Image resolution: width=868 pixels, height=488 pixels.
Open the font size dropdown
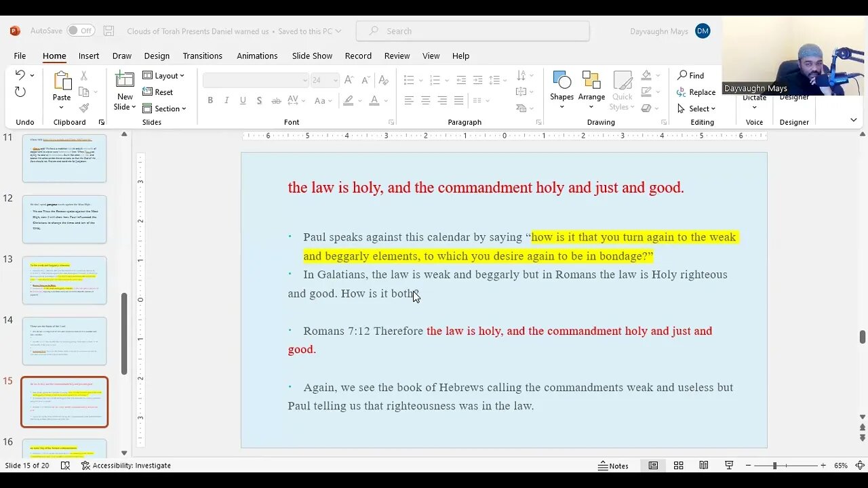pos(336,80)
